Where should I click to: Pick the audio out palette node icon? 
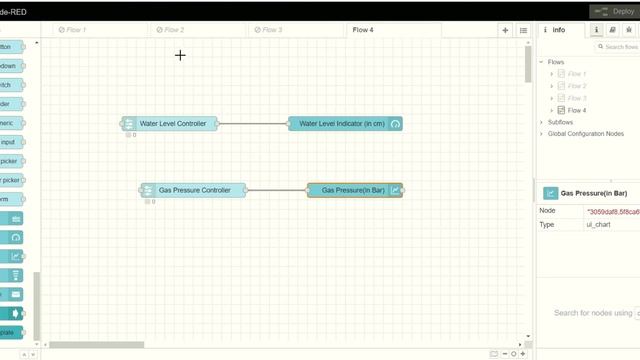(16, 276)
